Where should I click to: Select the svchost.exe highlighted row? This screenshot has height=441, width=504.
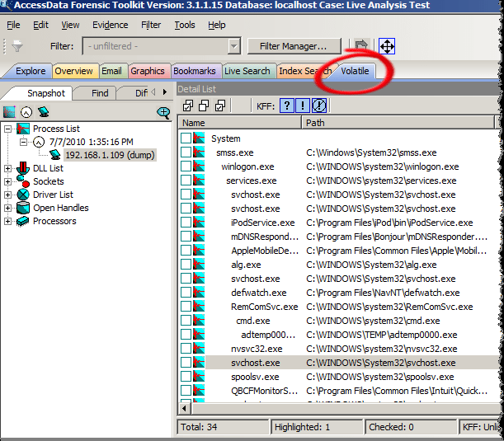(x=255, y=363)
